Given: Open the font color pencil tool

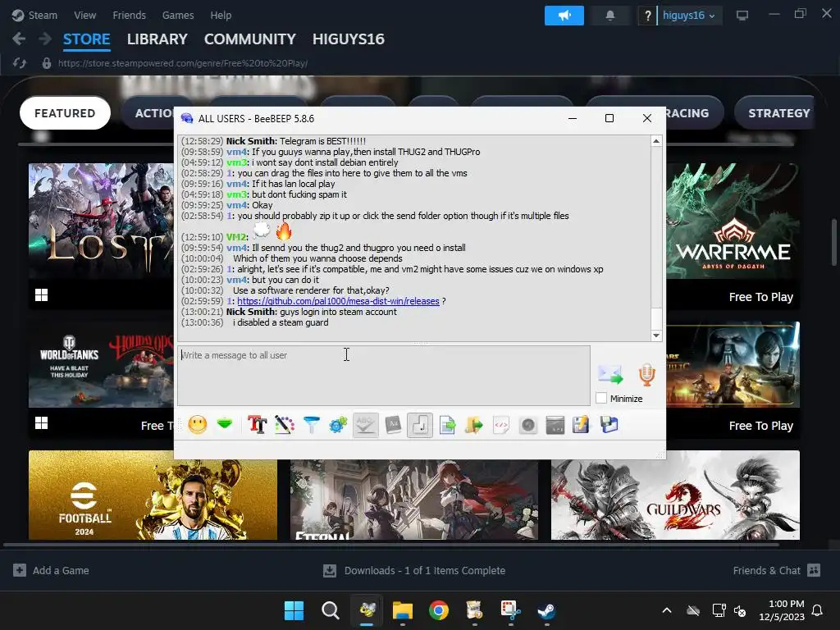Looking at the screenshot, I should 285,425.
